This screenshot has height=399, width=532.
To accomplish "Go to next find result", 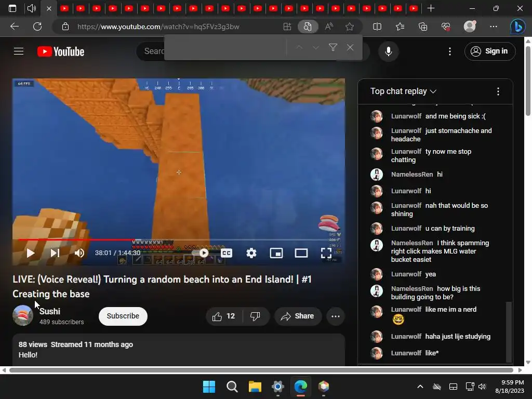I will click(315, 47).
